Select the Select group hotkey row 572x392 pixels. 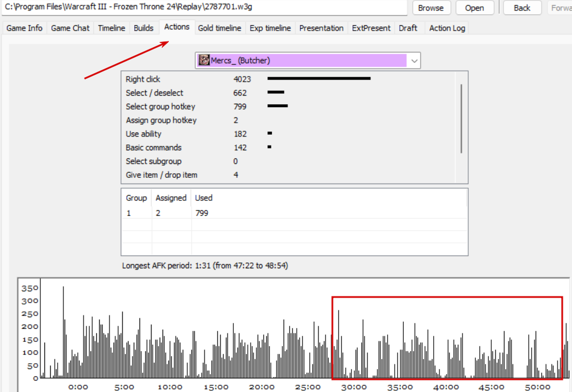tap(288, 106)
